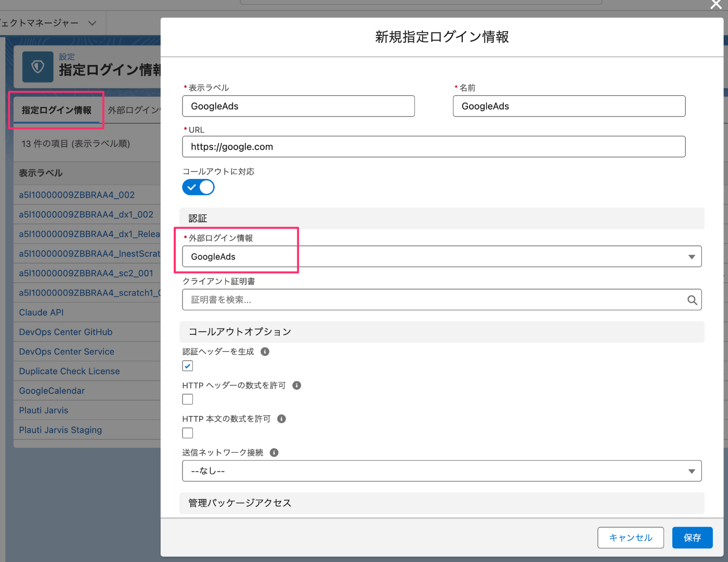Expand the ェクトマネージャー chevron menu
The image size is (728, 562).
(92, 23)
